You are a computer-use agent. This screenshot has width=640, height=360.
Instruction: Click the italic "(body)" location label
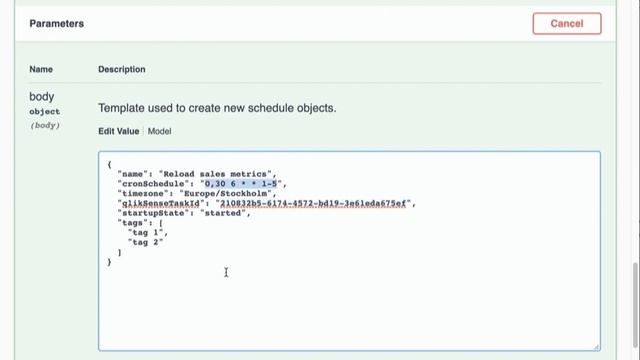tap(45, 125)
